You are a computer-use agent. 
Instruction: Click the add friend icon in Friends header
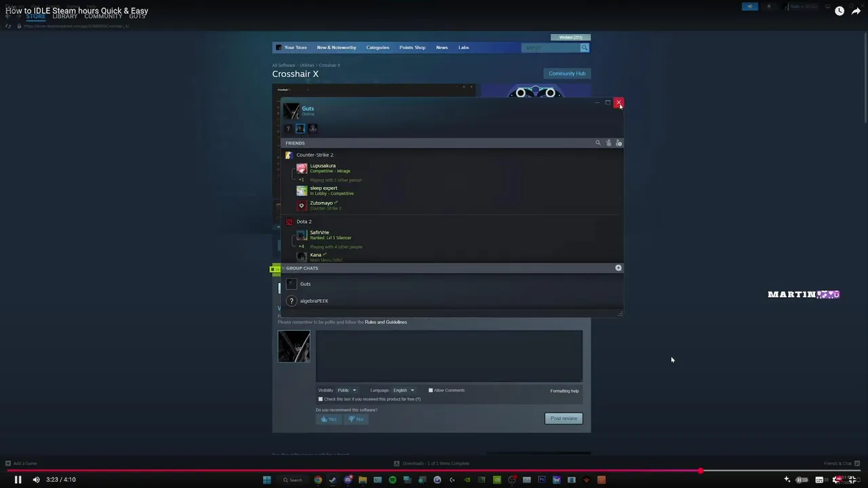(618, 143)
